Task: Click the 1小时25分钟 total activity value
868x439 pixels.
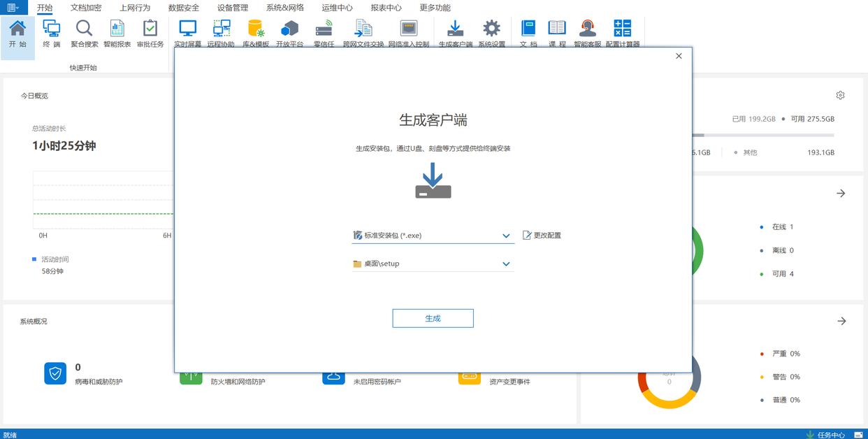Action: (x=64, y=145)
